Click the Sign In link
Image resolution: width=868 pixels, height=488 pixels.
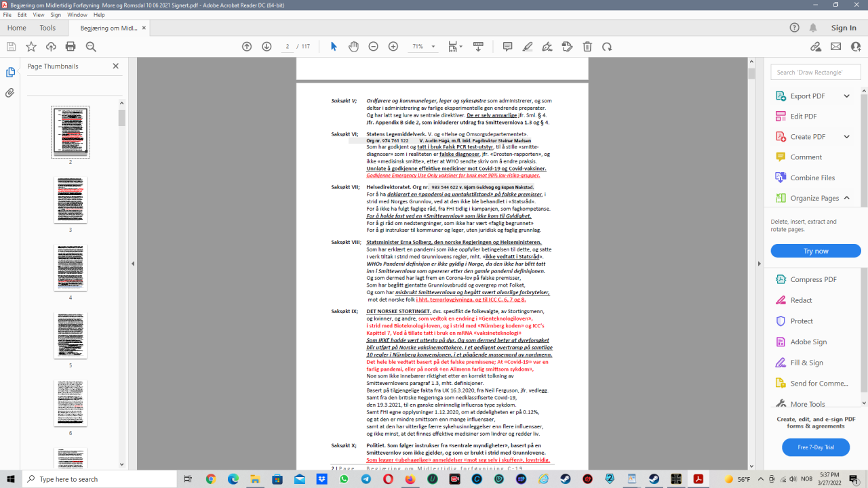point(844,28)
